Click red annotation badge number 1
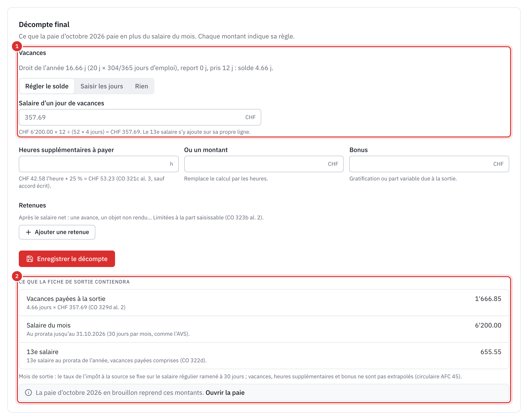 [17, 46]
